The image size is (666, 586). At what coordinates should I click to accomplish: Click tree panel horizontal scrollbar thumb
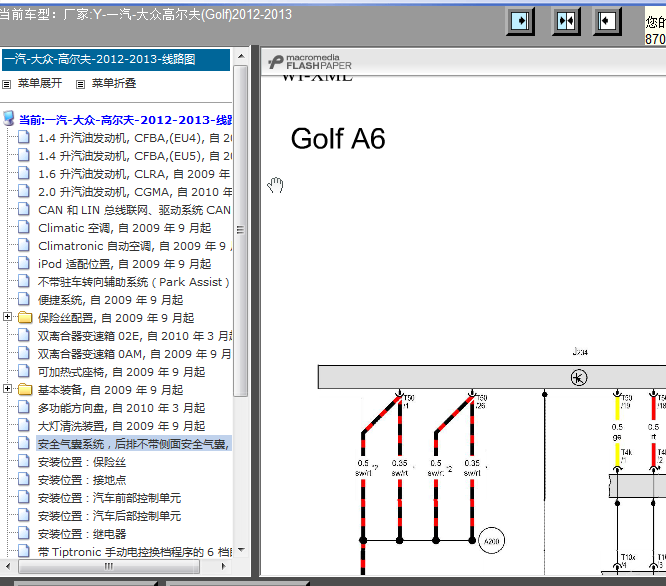pos(109,566)
